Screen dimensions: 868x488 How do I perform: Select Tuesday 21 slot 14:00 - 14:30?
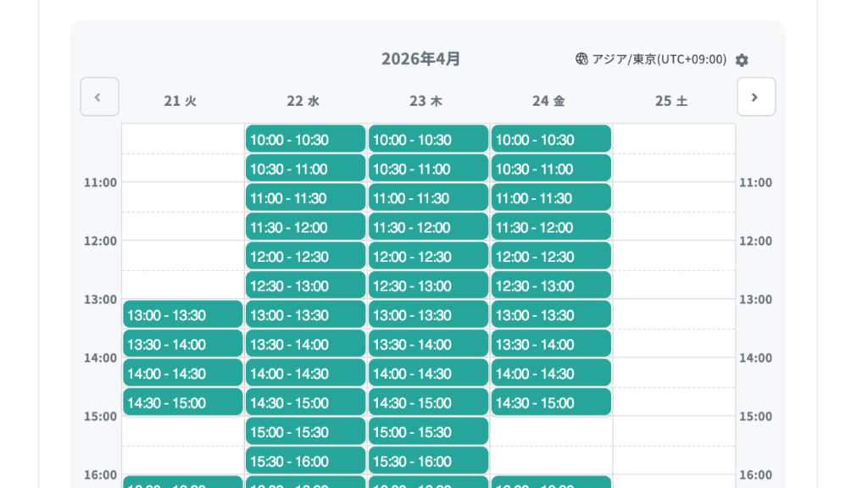(x=183, y=373)
